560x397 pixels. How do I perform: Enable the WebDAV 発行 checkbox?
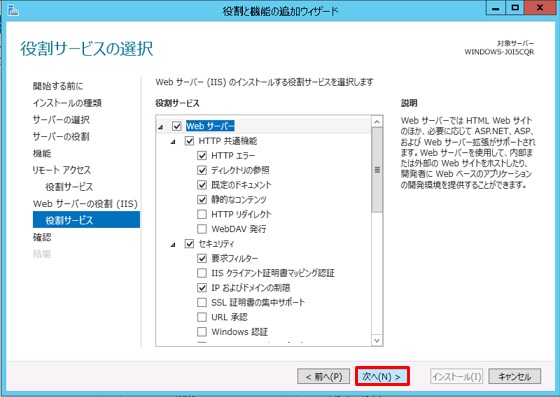point(202,229)
